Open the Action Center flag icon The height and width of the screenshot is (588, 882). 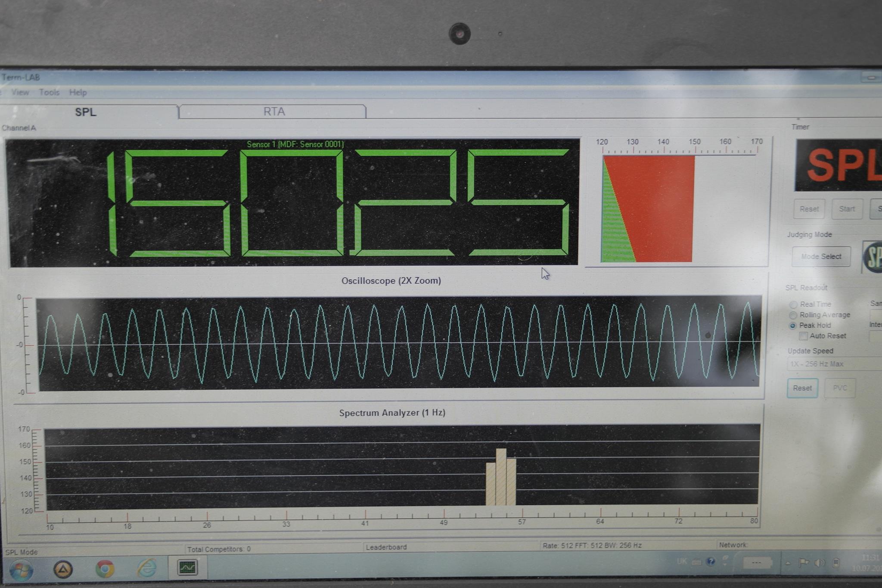pos(804,563)
